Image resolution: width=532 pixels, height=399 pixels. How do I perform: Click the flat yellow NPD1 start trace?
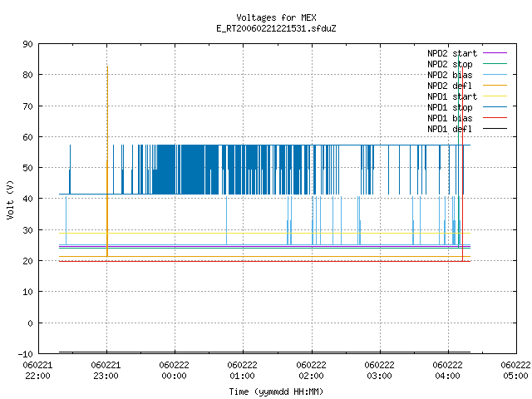click(264, 233)
